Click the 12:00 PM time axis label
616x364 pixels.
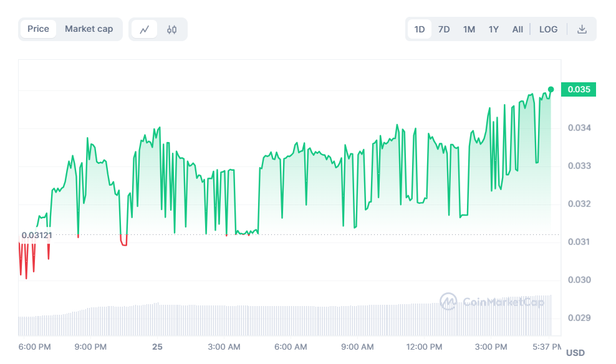424,347
